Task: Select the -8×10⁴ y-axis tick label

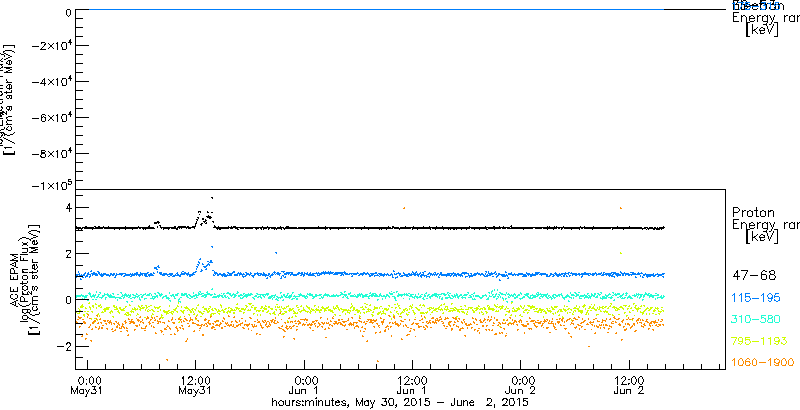Action: pos(50,154)
